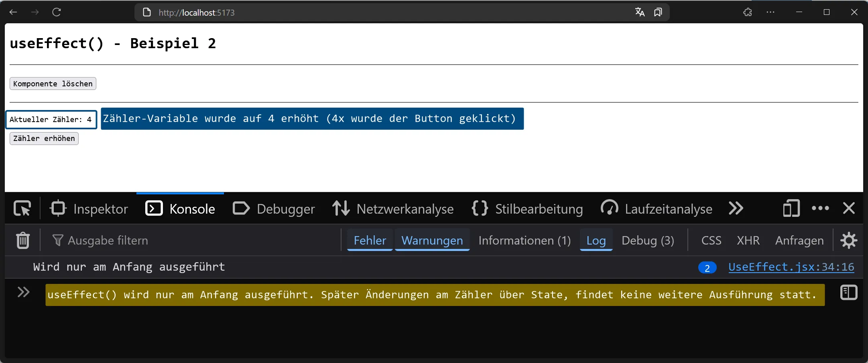Toggle the Log filter
The image size is (868, 363).
(596, 240)
